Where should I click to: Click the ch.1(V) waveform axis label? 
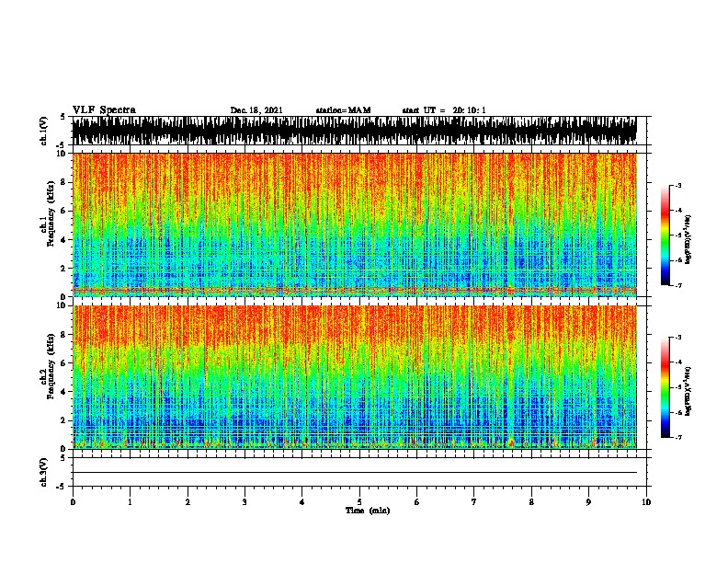pos(43,131)
